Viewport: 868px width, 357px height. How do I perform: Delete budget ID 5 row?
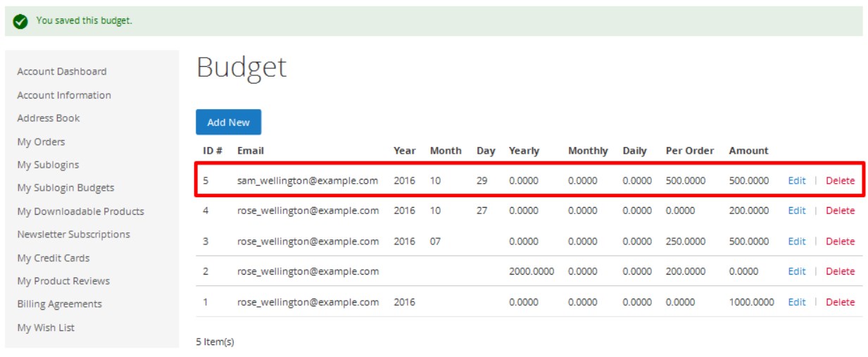(840, 180)
